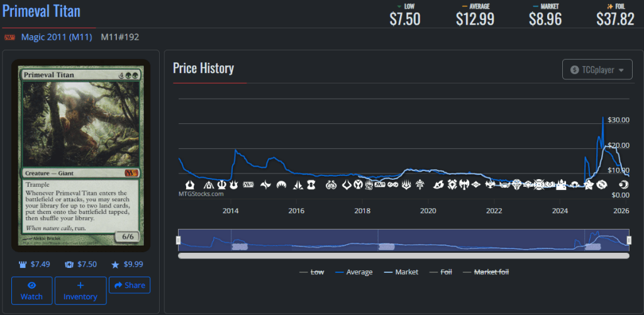Click the right range selector handle
644x315 pixels.
[x=629, y=240]
